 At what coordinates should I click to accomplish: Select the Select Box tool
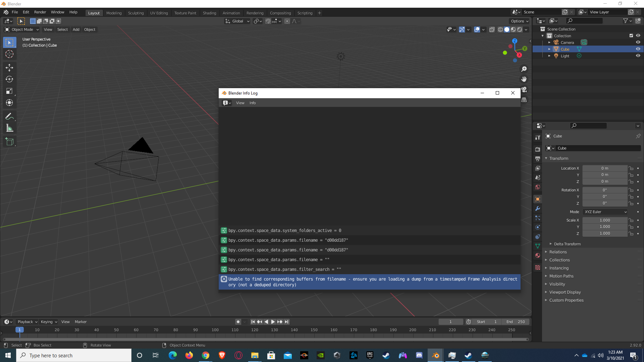9,43
